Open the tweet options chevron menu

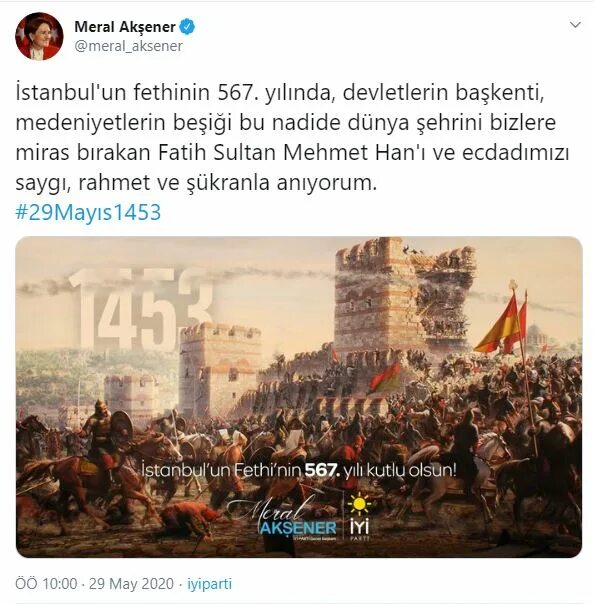[x=575, y=25]
